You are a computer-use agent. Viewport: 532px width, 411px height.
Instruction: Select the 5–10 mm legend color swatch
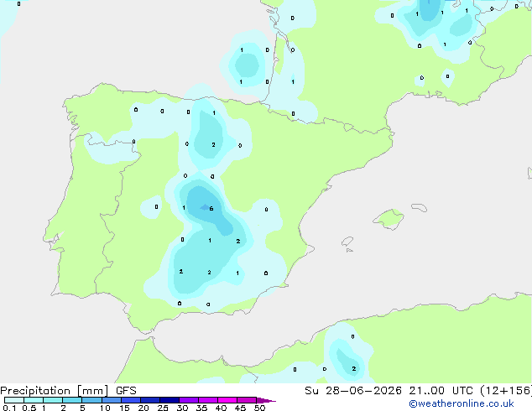pyautogui.click(x=91, y=400)
